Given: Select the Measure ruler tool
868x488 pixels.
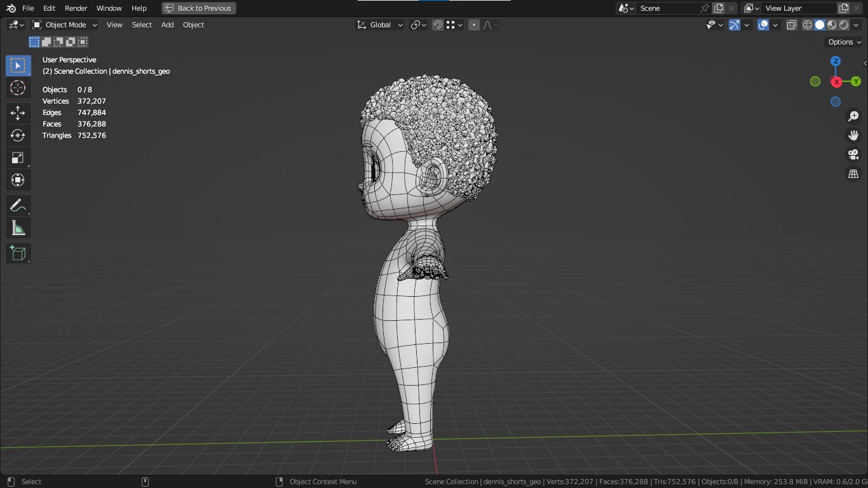Looking at the screenshot, I should [18, 228].
